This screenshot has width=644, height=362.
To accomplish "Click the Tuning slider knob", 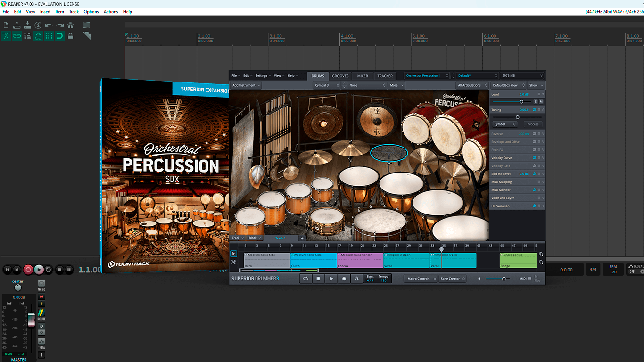I will [517, 117].
